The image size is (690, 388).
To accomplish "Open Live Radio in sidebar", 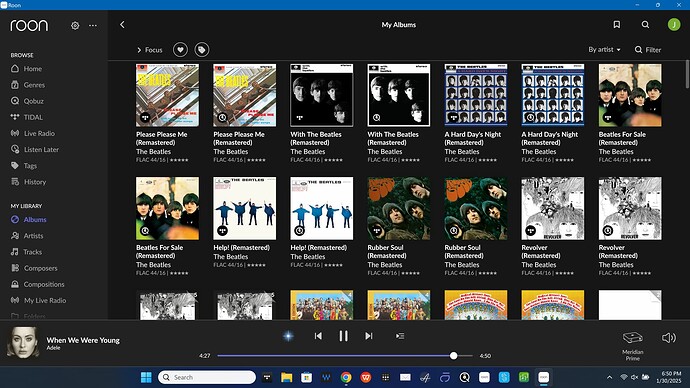I will click(x=39, y=133).
